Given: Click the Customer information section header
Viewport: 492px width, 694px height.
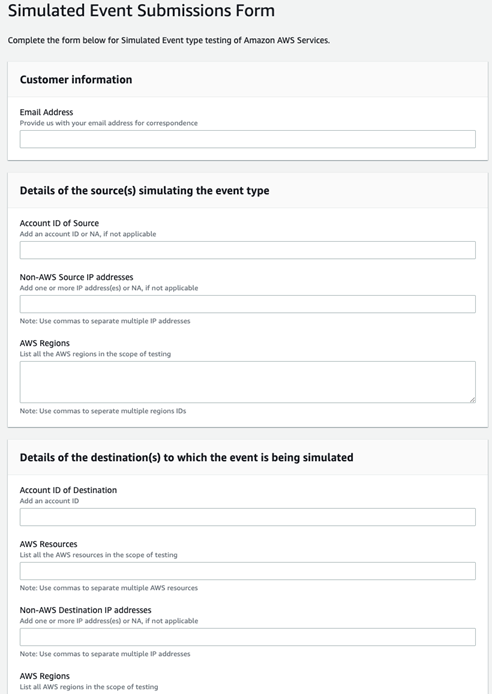Looking at the screenshot, I should tap(76, 80).
